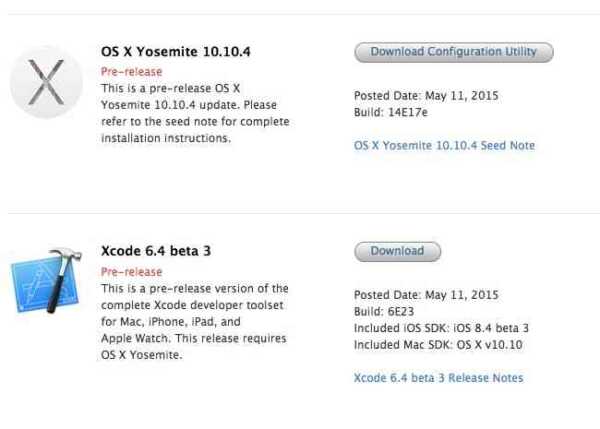Click the Yosemite Posted Date text

[x=426, y=96]
